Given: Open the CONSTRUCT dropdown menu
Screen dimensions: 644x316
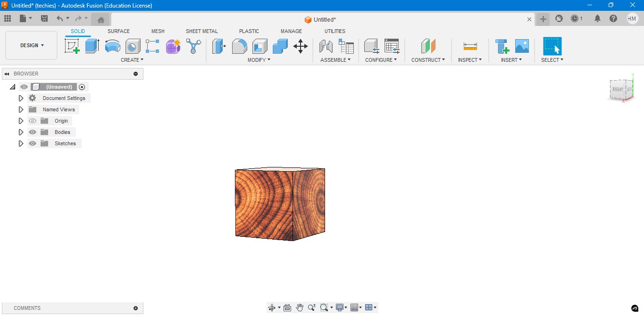Looking at the screenshot, I should point(428,60).
